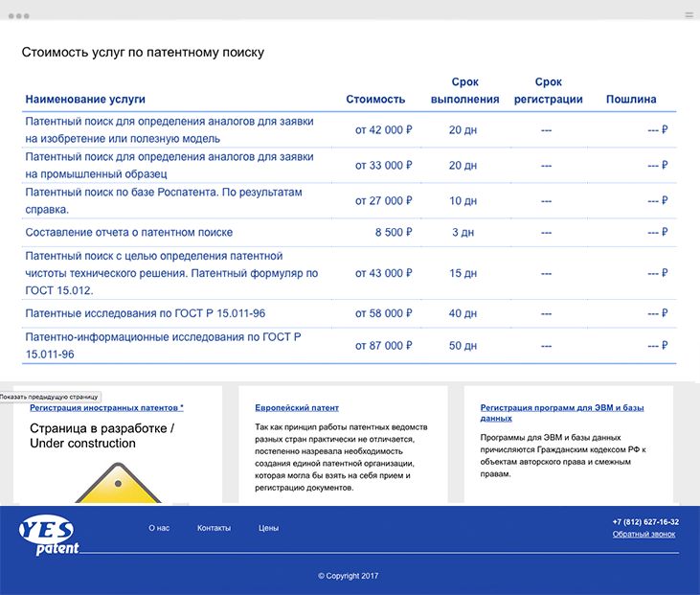Click the 'Срок регистрации' column header
This screenshot has height=595, width=700.
pyautogui.click(x=548, y=91)
